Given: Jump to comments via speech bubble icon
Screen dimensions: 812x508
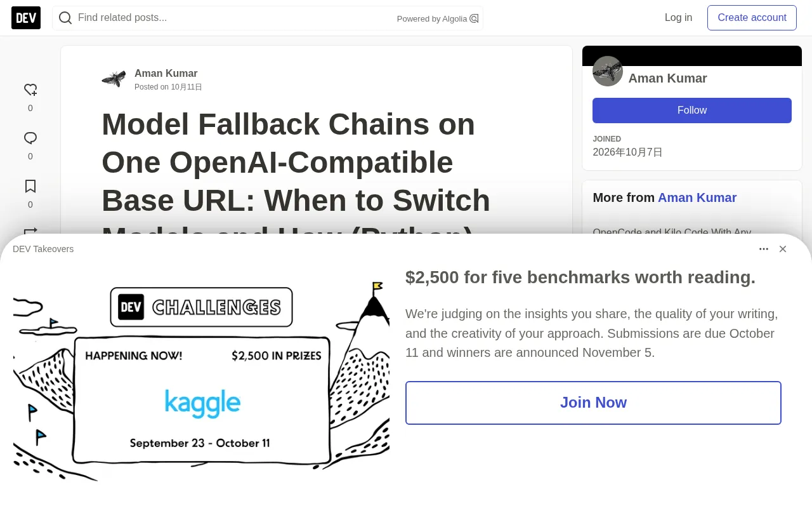Looking at the screenshot, I should coord(30,138).
